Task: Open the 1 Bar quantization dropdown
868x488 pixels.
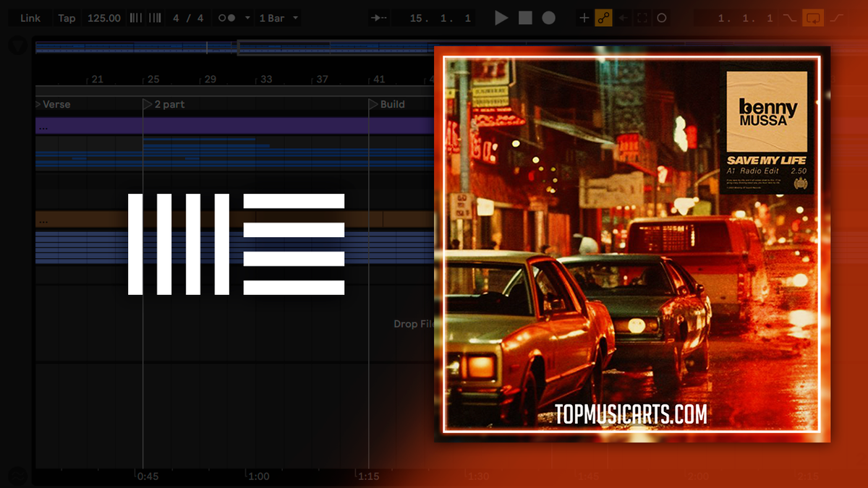Action: coord(278,18)
